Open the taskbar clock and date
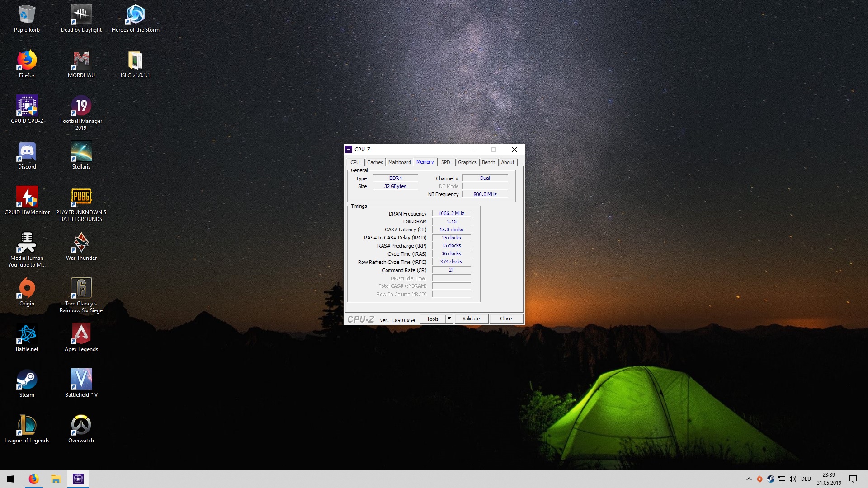 [829, 479]
